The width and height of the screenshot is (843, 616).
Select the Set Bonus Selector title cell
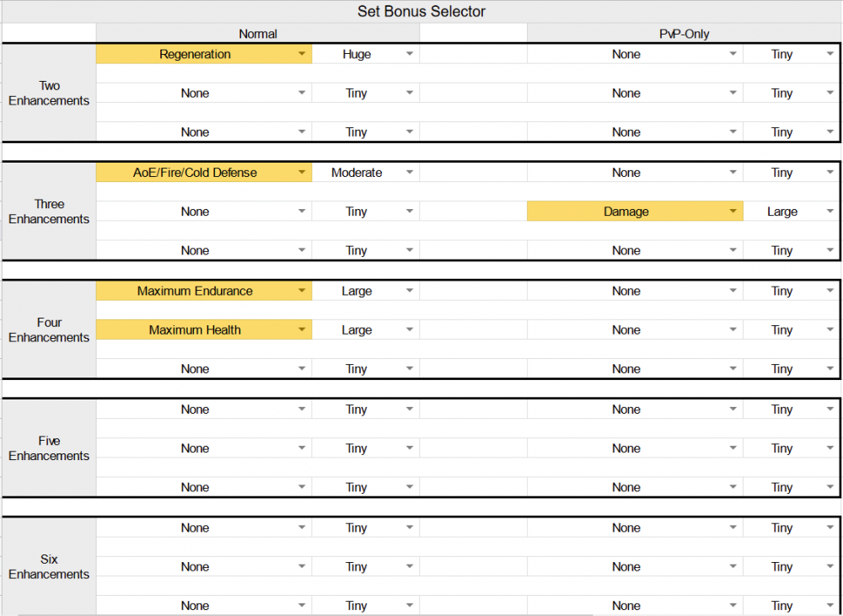(421, 12)
